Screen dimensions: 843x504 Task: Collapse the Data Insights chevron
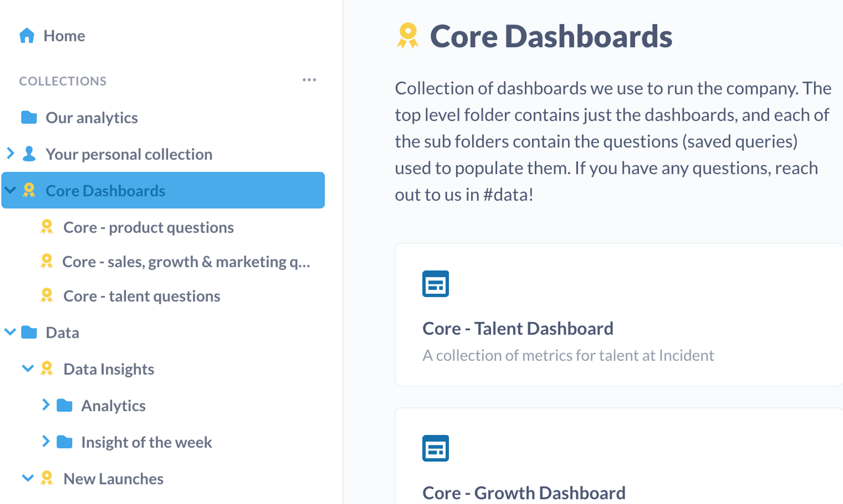(x=28, y=369)
